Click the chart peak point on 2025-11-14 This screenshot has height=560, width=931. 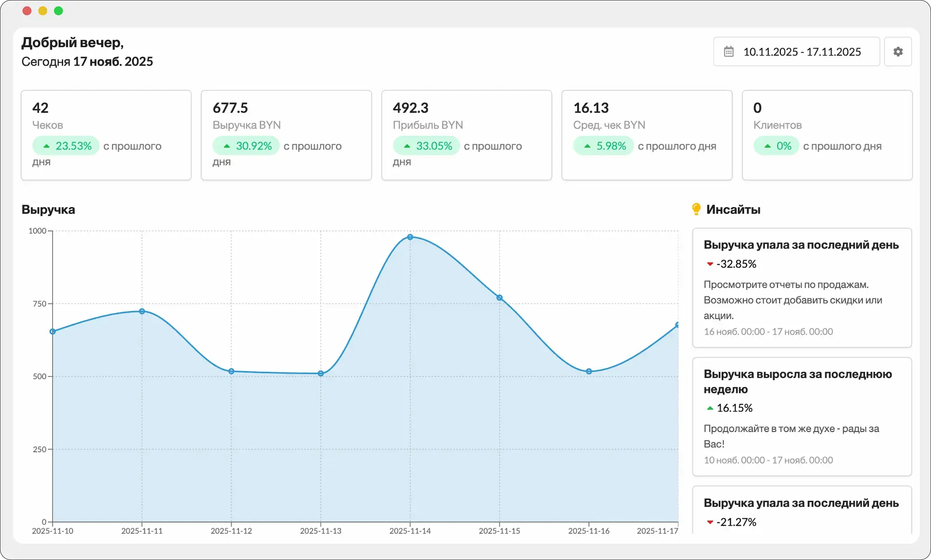point(410,237)
